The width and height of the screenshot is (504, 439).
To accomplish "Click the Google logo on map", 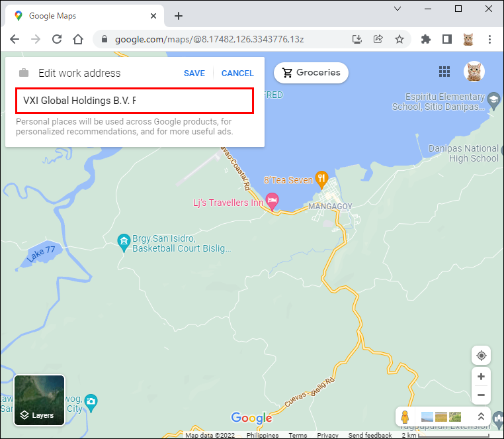I will pyautogui.click(x=251, y=418).
